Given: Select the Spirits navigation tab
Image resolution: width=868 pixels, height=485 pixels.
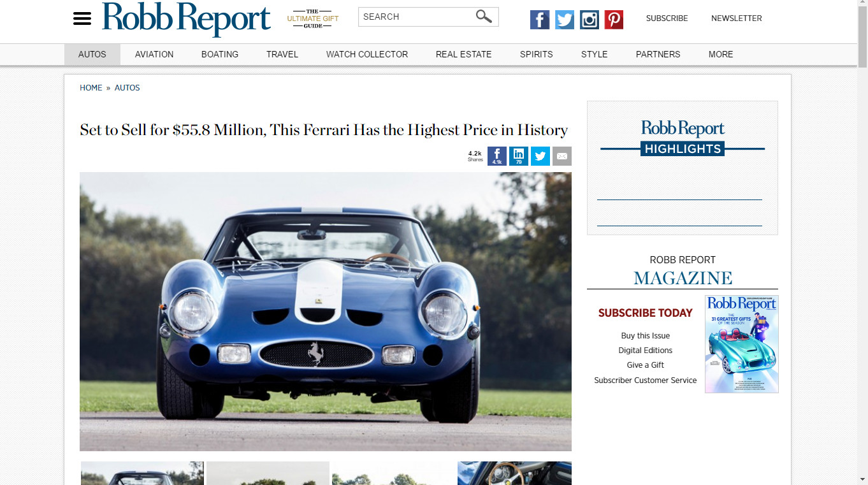Looking at the screenshot, I should [537, 54].
